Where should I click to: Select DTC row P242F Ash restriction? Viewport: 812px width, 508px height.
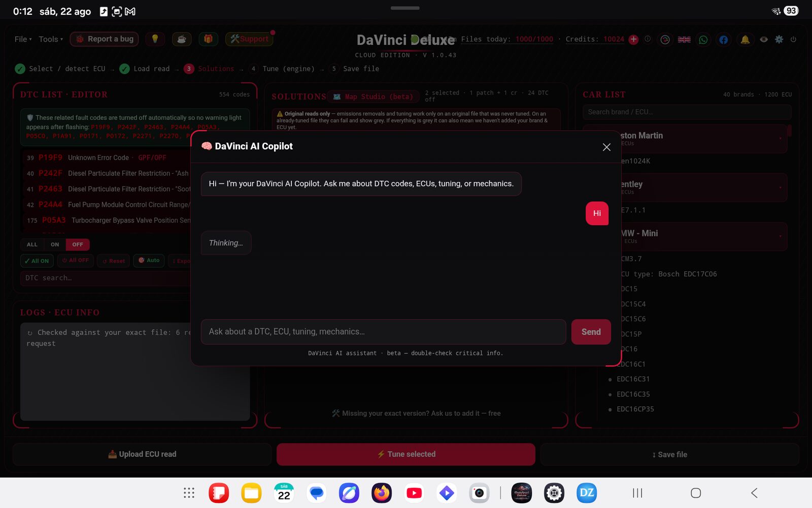coord(108,173)
